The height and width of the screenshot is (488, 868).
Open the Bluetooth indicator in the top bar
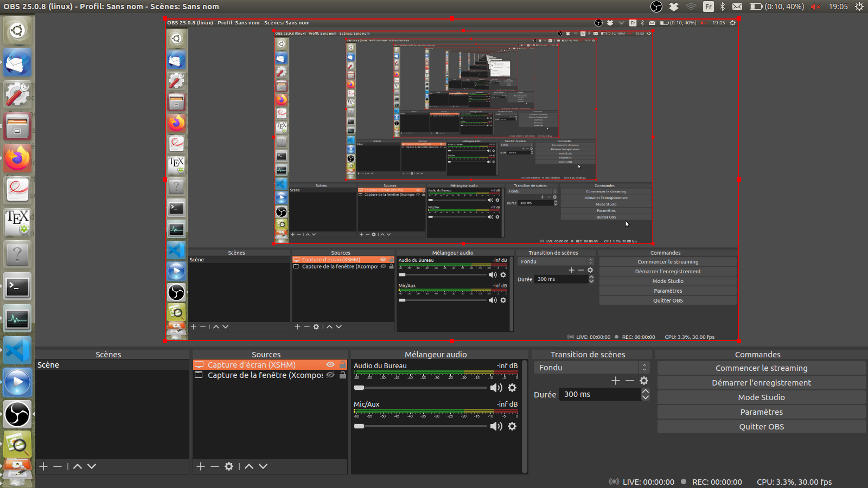point(723,7)
